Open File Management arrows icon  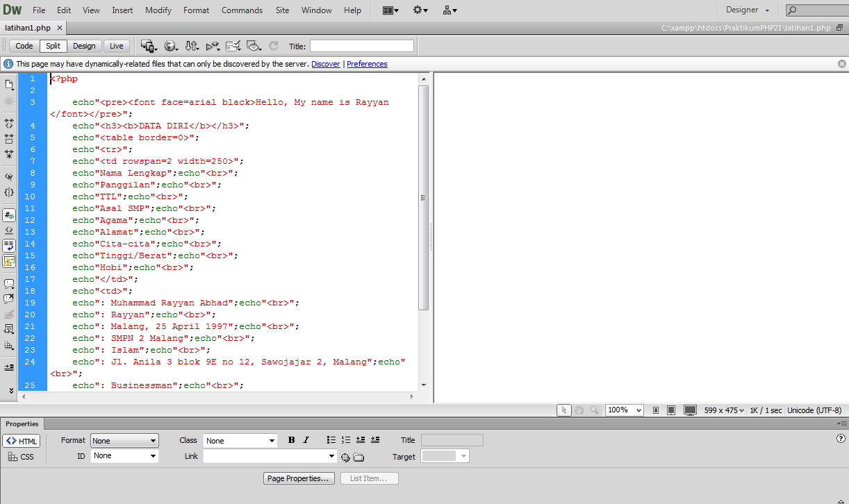tap(192, 46)
